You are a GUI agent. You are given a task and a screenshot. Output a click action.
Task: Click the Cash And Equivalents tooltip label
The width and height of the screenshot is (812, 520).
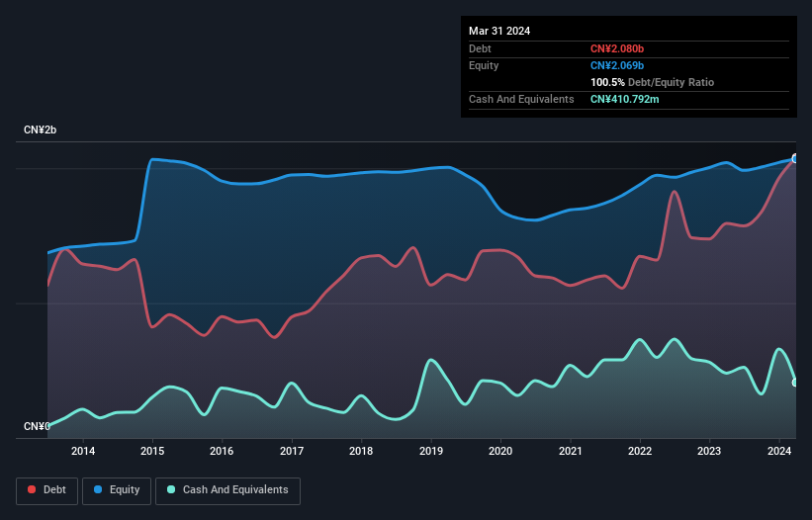[x=521, y=99]
